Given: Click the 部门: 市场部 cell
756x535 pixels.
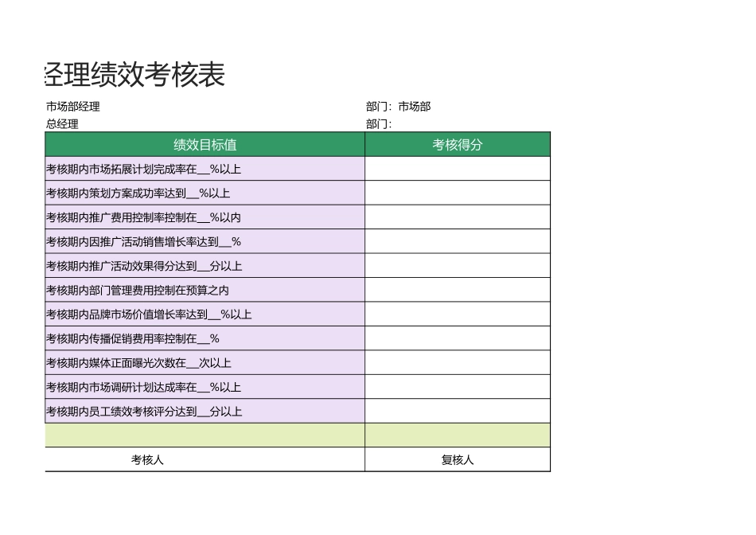Looking at the screenshot, I should coord(399,107).
